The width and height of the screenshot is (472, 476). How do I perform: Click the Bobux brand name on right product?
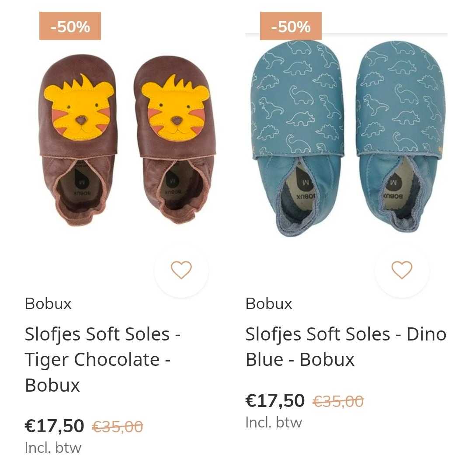tap(268, 303)
